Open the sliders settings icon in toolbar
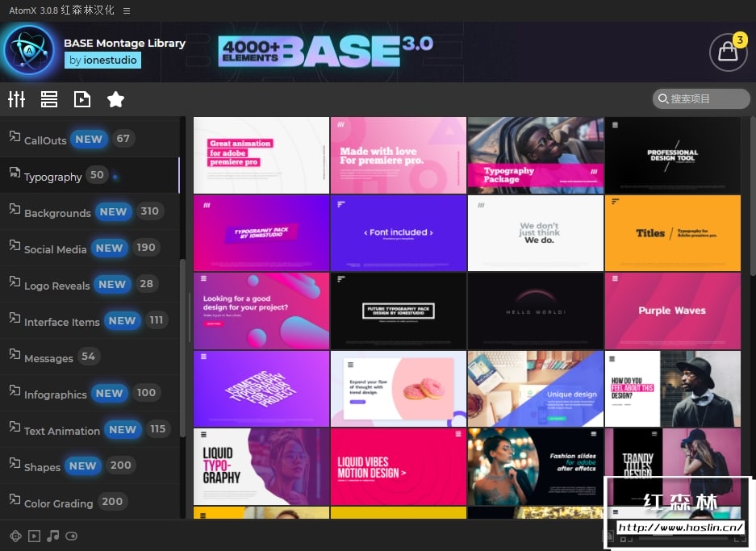Screen dimensions: 756x551 click(16, 99)
